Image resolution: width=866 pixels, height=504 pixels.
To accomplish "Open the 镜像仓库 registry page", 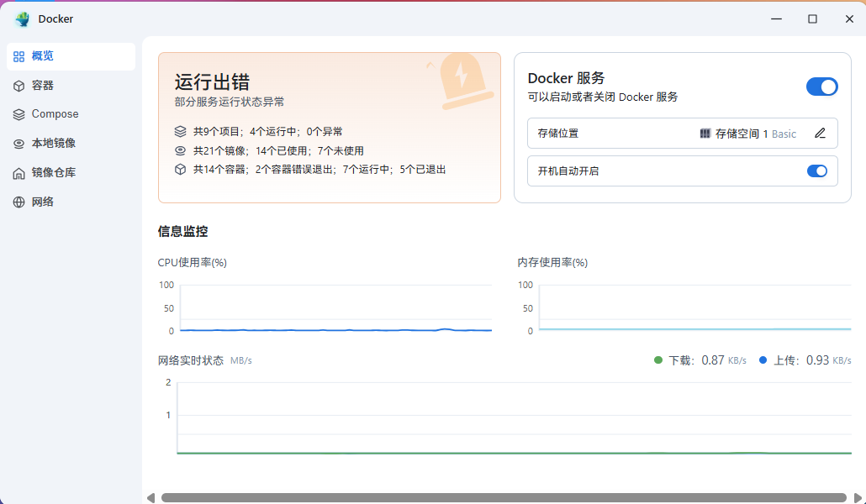I will [x=71, y=173].
